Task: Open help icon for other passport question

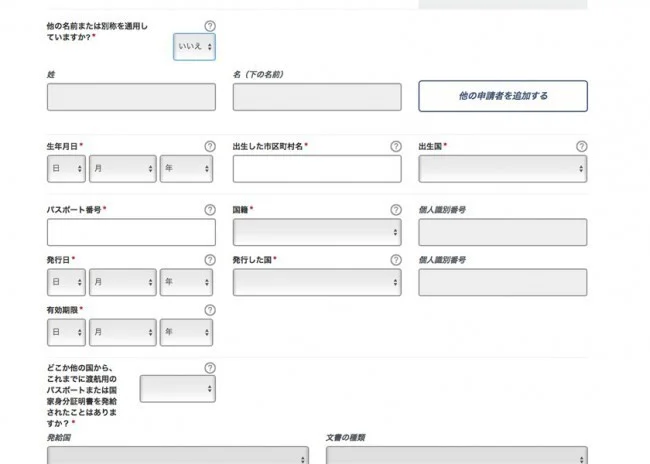Action: [210, 368]
